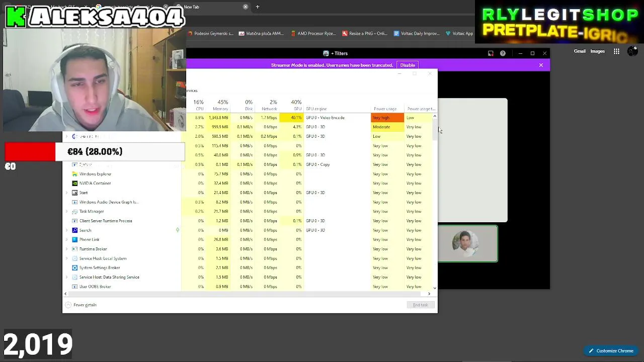The image size is (644, 362).
Task: Click the Client Server Runtime Process icon
Action: (x=75, y=221)
